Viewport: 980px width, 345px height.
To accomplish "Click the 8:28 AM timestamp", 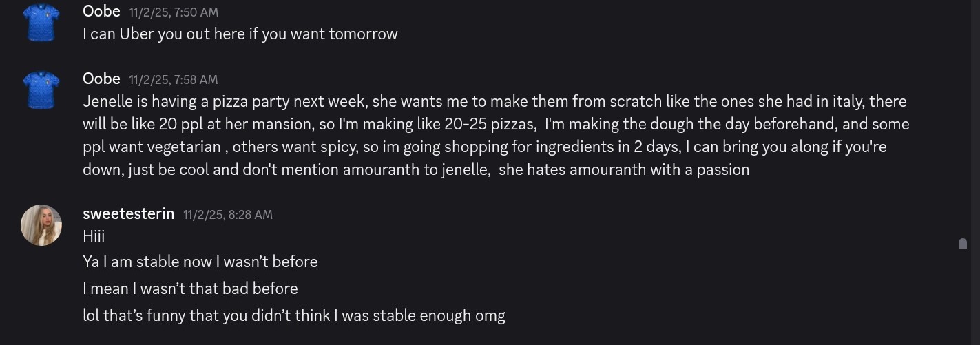I will pyautogui.click(x=227, y=215).
